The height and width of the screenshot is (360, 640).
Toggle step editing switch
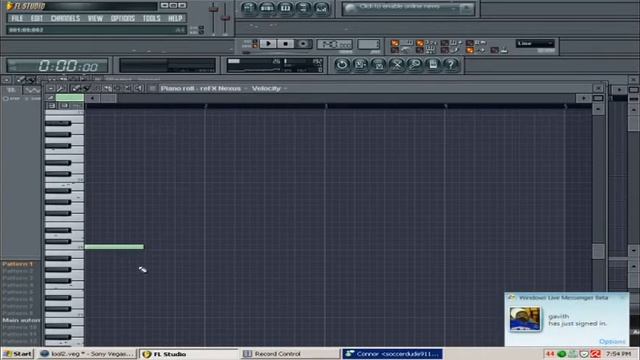pos(444,50)
